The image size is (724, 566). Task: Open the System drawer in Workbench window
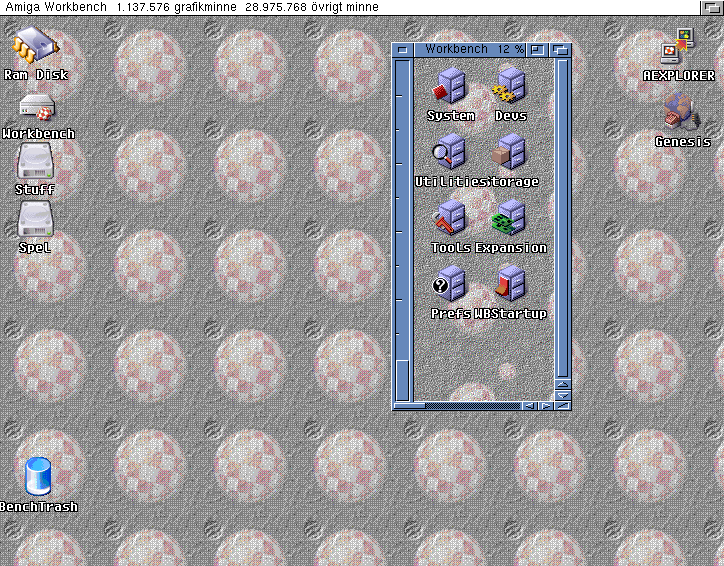450,85
